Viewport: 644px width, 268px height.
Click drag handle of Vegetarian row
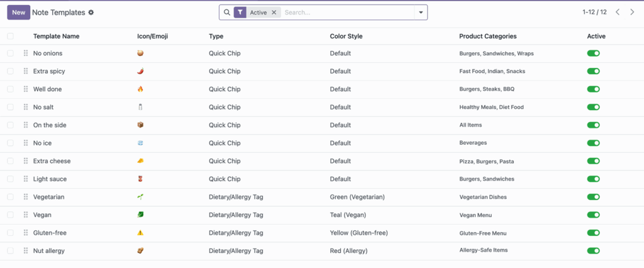pyautogui.click(x=25, y=197)
